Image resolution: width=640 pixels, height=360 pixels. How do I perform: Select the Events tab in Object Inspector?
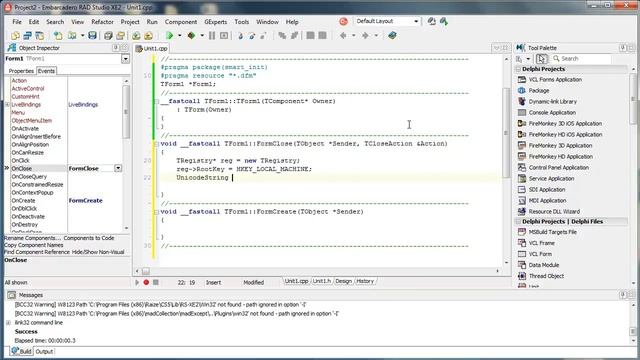46,71
